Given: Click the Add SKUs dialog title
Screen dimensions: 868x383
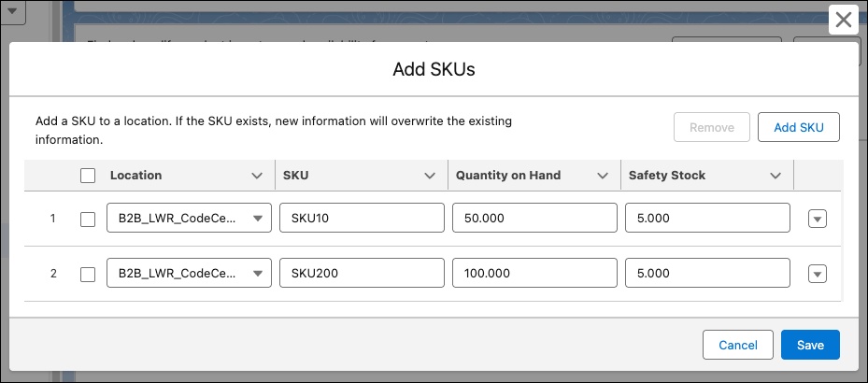Looking at the screenshot, I should [x=434, y=69].
